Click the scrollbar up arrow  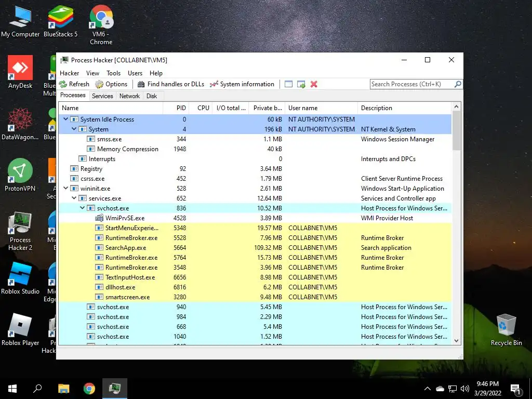coord(456,107)
